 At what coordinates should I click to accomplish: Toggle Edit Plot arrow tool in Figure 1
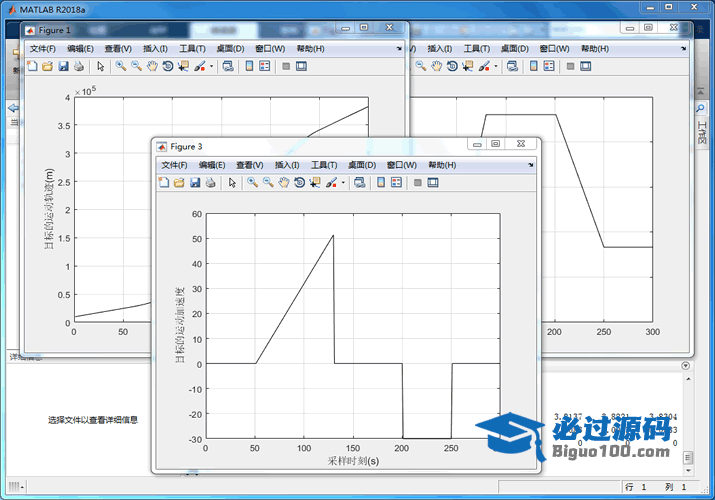point(100,67)
